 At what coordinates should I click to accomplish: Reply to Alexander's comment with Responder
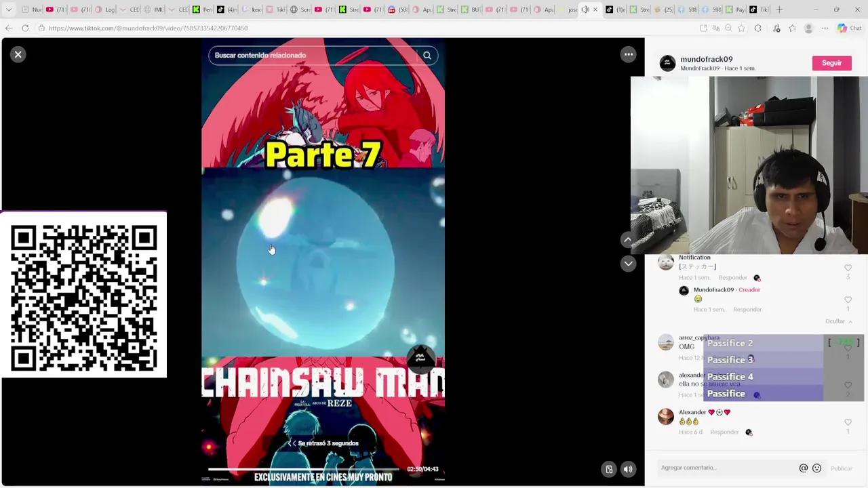point(724,432)
